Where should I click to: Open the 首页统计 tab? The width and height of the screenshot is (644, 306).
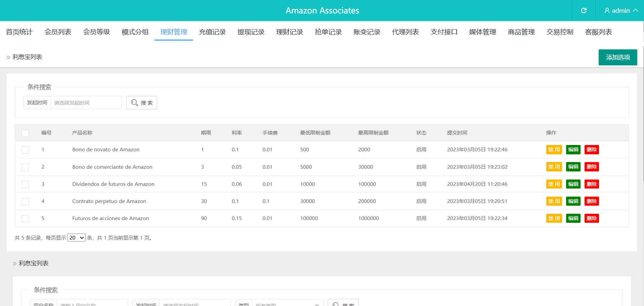pyautogui.click(x=19, y=32)
